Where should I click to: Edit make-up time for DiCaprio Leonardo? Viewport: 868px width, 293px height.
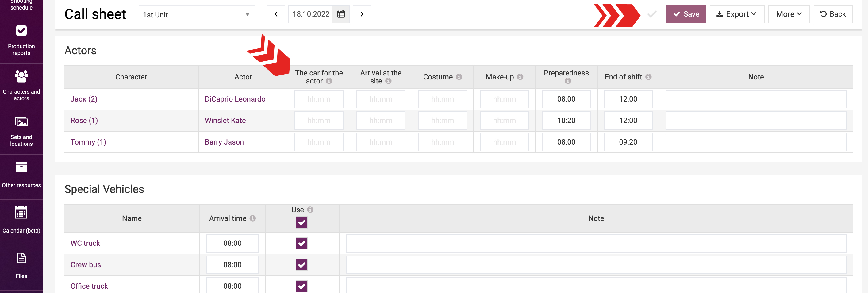point(505,99)
